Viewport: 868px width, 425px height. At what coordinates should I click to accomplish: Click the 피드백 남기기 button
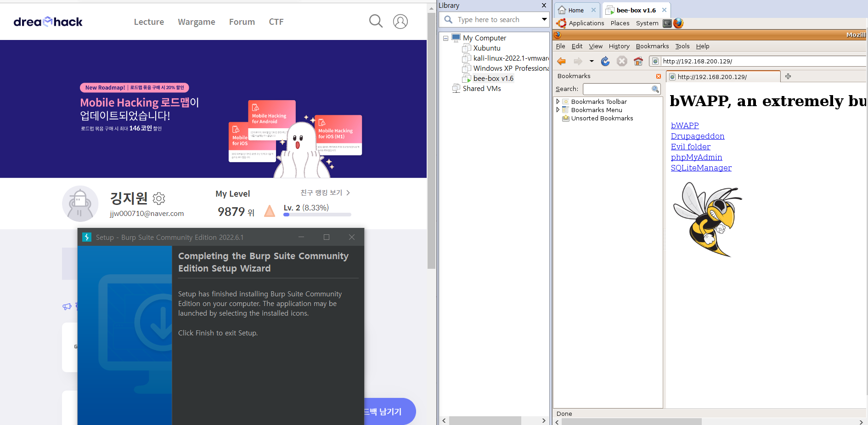pos(390,411)
